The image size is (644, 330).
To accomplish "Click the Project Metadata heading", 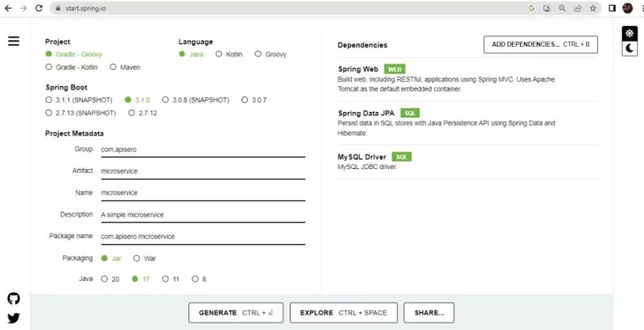I will coord(74,134).
